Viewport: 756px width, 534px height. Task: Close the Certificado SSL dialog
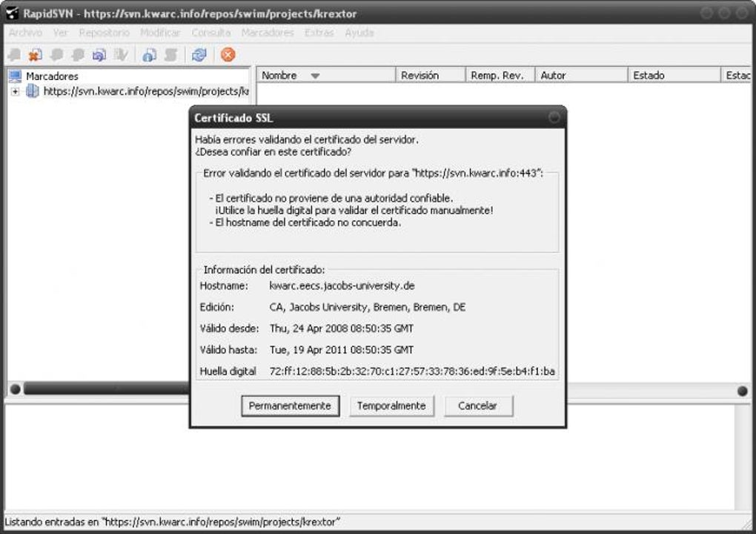click(x=554, y=117)
